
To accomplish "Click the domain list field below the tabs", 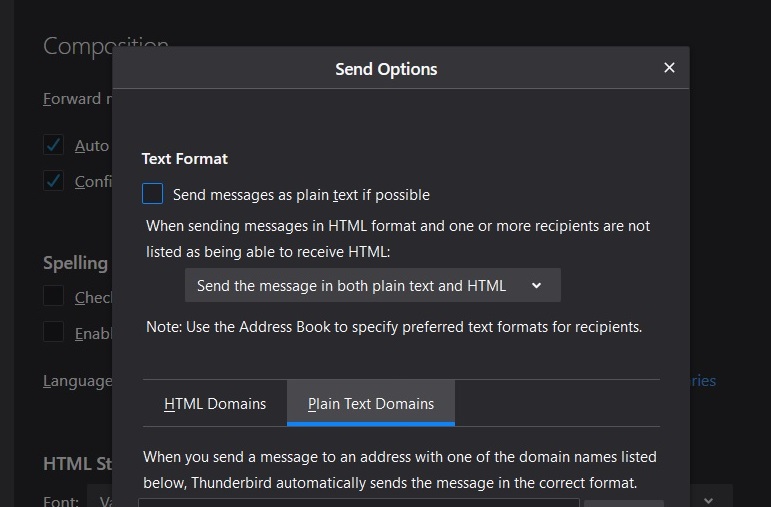I will pyautogui.click(x=360, y=502).
